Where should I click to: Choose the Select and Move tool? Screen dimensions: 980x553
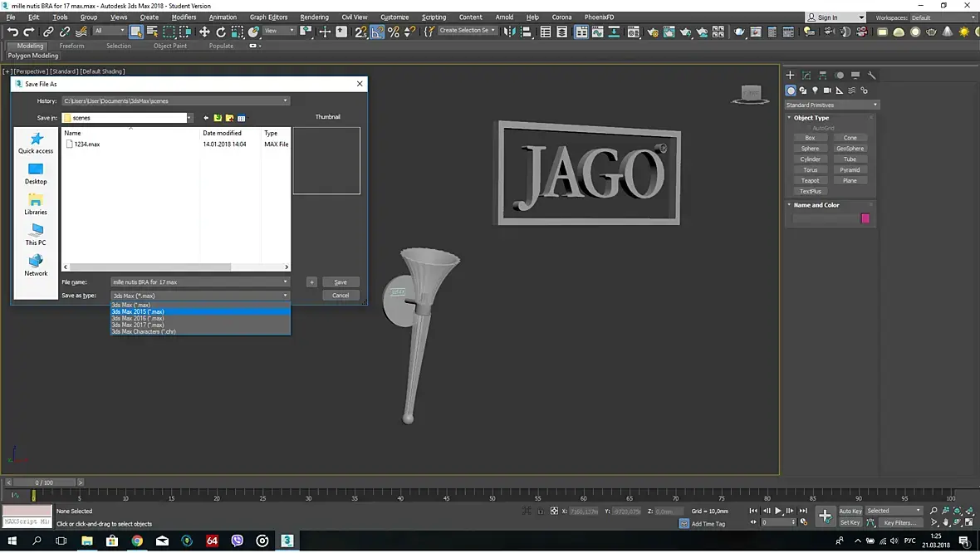tap(204, 32)
